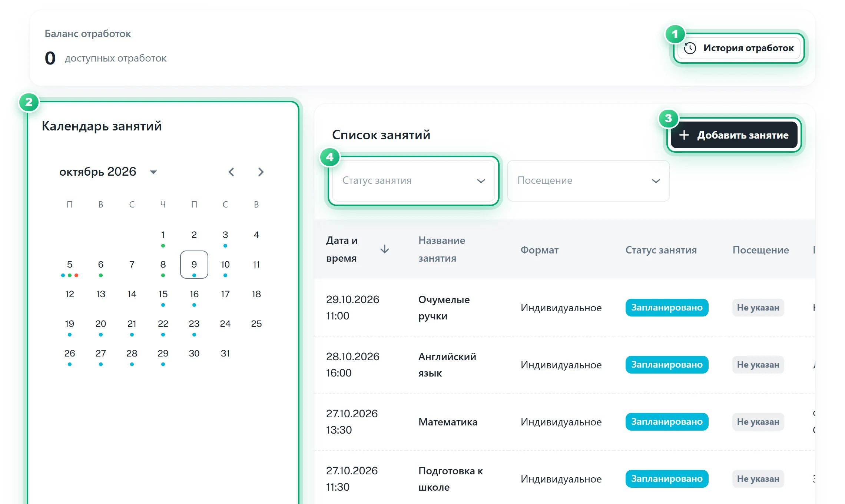
Task: Select October 8 in calendar
Action: pos(163,265)
